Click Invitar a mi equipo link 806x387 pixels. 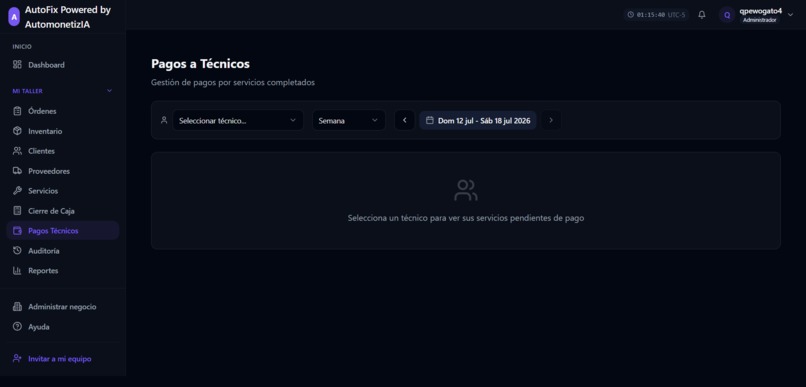tap(60, 359)
